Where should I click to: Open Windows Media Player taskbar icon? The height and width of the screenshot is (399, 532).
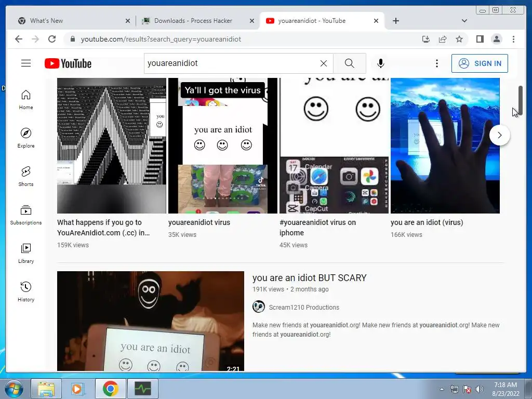[77, 389]
